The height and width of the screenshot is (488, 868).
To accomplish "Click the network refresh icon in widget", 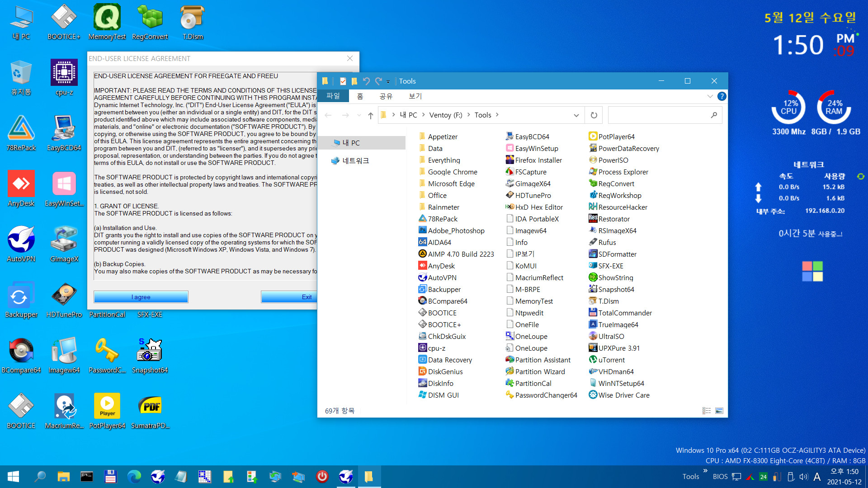I will (861, 176).
